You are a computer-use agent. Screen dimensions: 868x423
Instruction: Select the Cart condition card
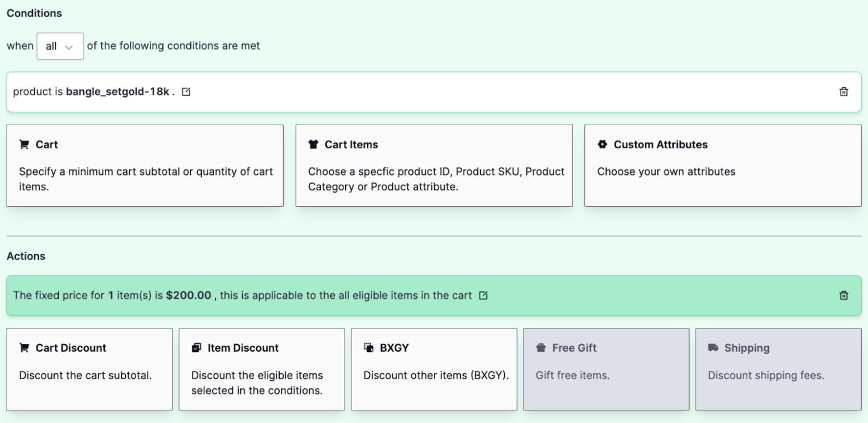(x=145, y=165)
